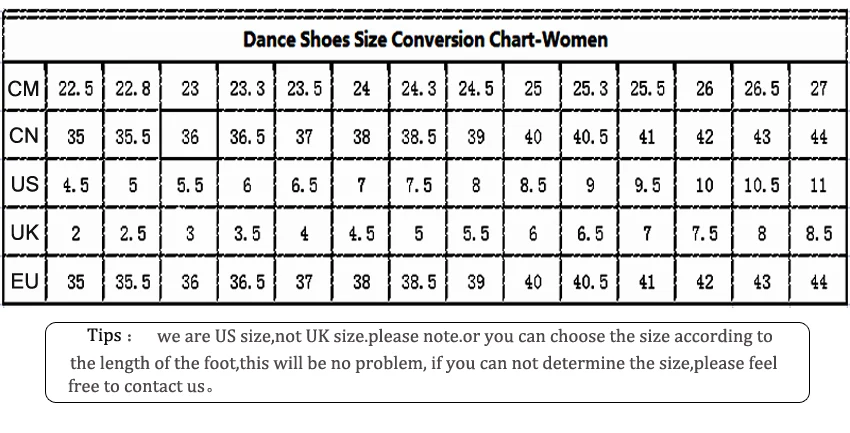Select the 38.5 cell in the CN row
The height and width of the screenshot is (433, 850).
click(418, 137)
